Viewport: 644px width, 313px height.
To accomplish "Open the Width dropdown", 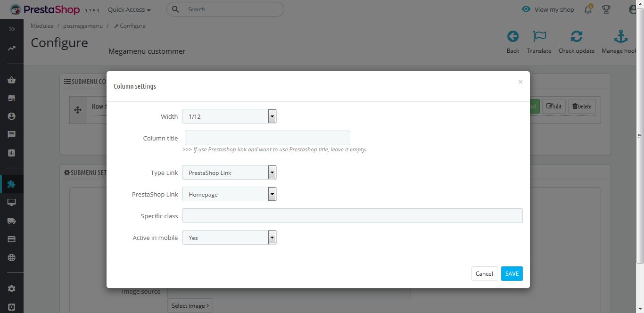I will click(x=229, y=116).
